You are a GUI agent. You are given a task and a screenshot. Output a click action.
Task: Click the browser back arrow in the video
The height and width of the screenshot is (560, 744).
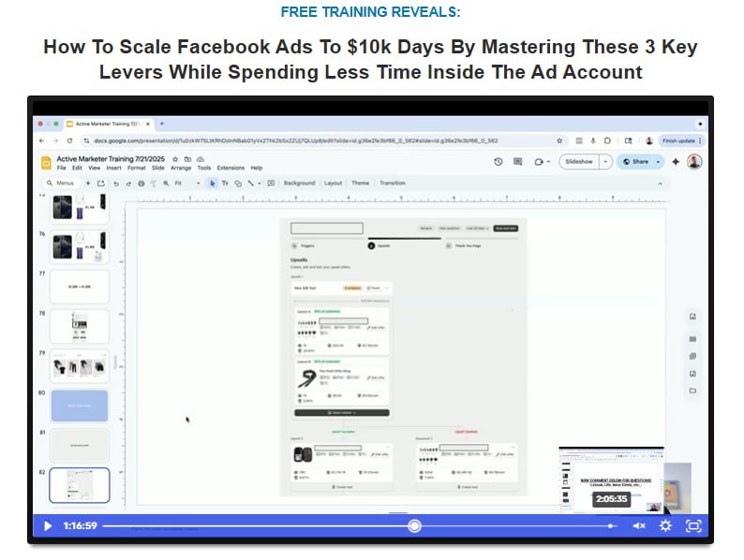tap(42, 140)
